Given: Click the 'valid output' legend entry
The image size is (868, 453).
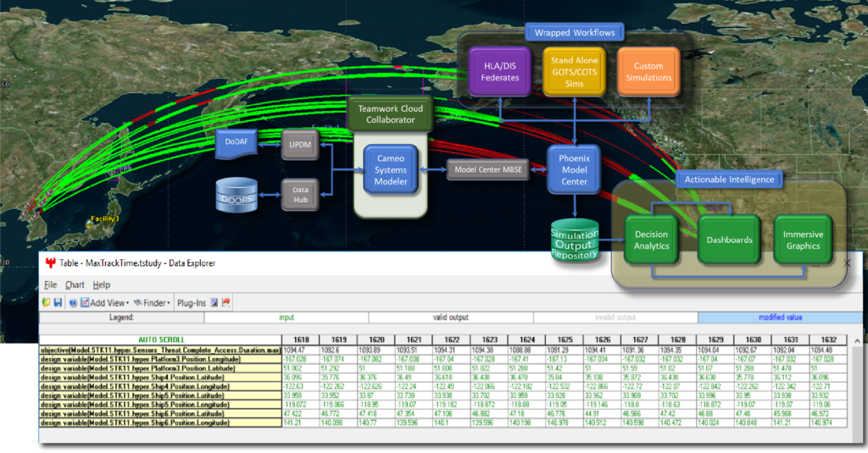Looking at the screenshot, I should 451,318.
